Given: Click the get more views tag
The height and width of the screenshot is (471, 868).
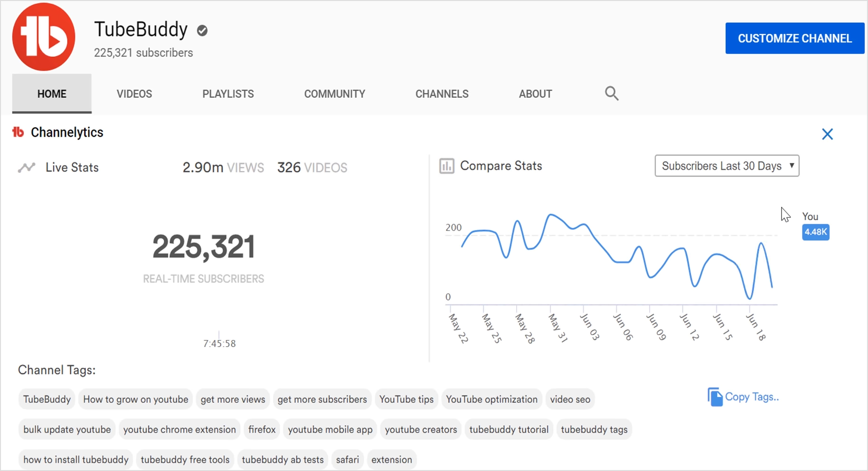Looking at the screenshot, I should coord(233,399).
